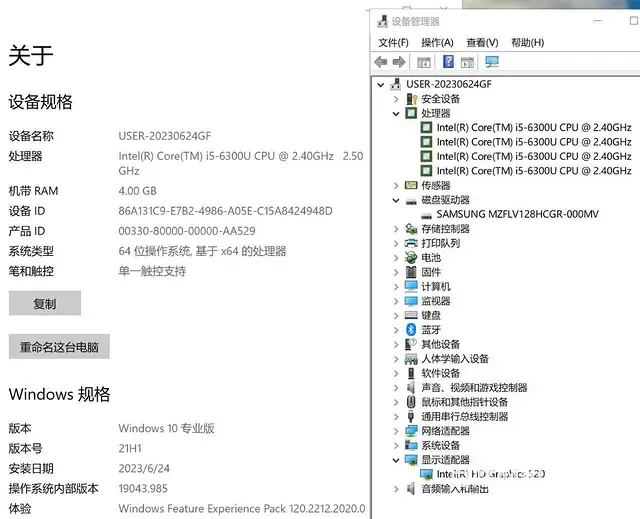Image resolution: width=640 pixels, height=519 pixels.
Task: Click the 固件 firmware icon
Action: tap(411, 272)
